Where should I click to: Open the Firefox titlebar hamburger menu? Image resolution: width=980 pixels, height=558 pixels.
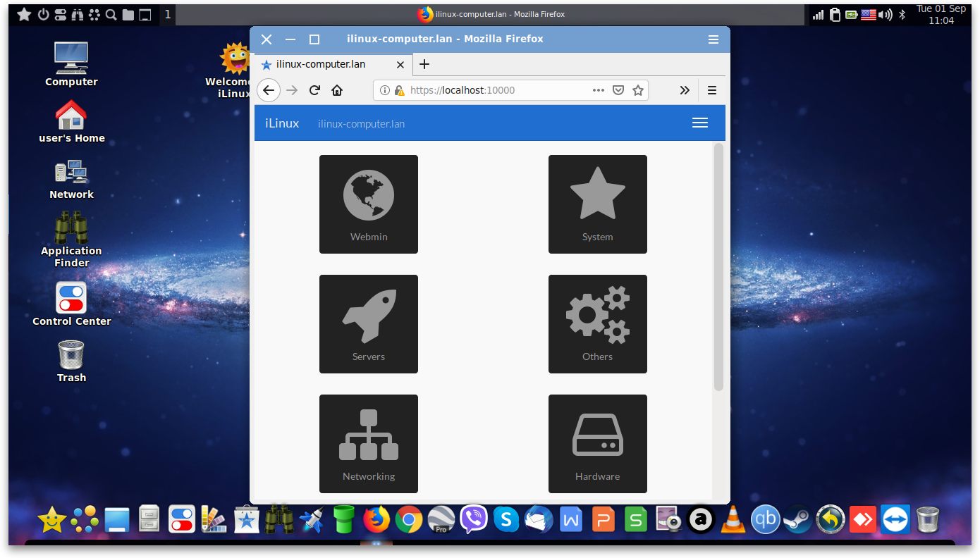coord(713,39)
